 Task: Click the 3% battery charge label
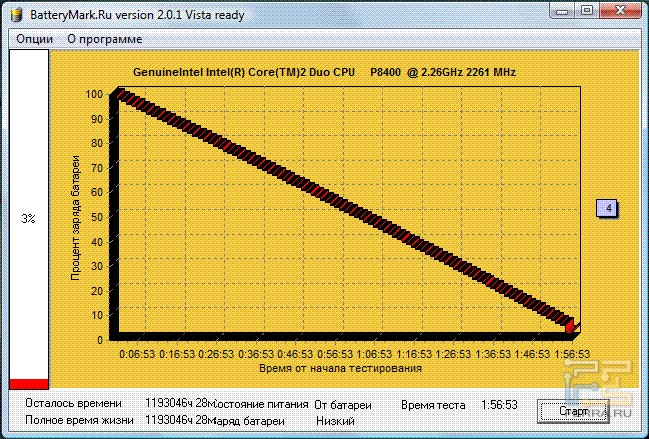[28, 219]
